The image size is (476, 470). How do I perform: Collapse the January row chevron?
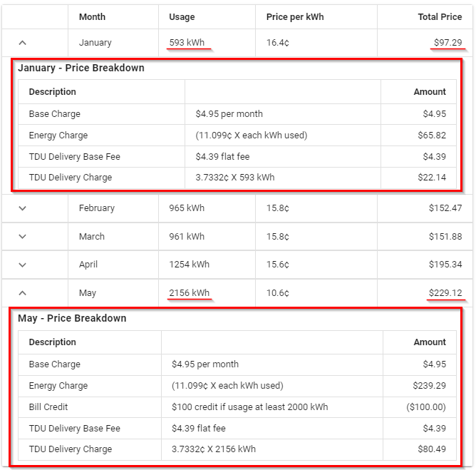22,43
